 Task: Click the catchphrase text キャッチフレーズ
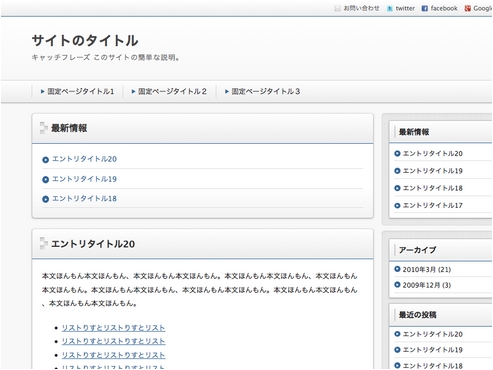[x=106, y=58]
